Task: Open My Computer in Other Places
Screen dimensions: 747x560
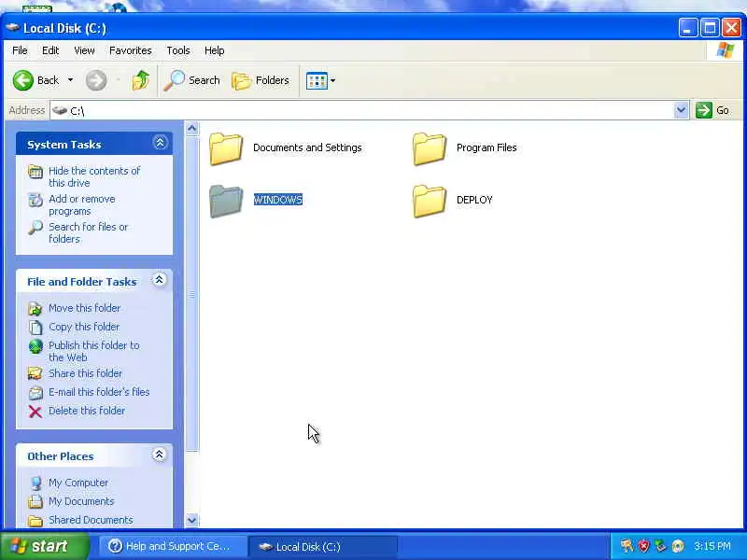Action: pyautogui.click(x=78, y=483)
